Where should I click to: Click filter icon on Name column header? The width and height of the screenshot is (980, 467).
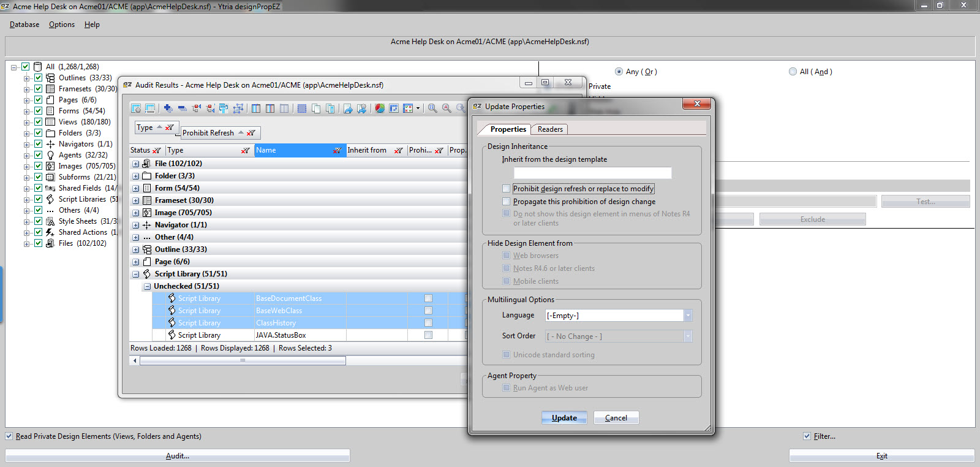(x=337, y=150)
